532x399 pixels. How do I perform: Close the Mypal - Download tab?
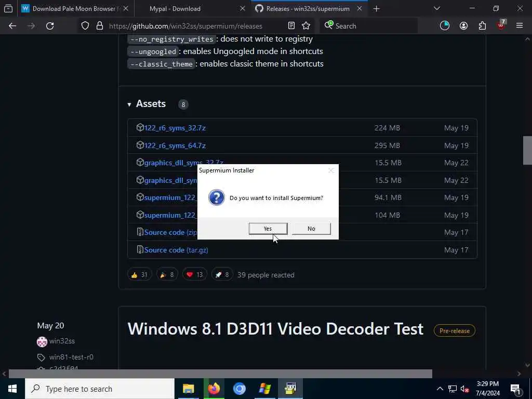point(243,9)
